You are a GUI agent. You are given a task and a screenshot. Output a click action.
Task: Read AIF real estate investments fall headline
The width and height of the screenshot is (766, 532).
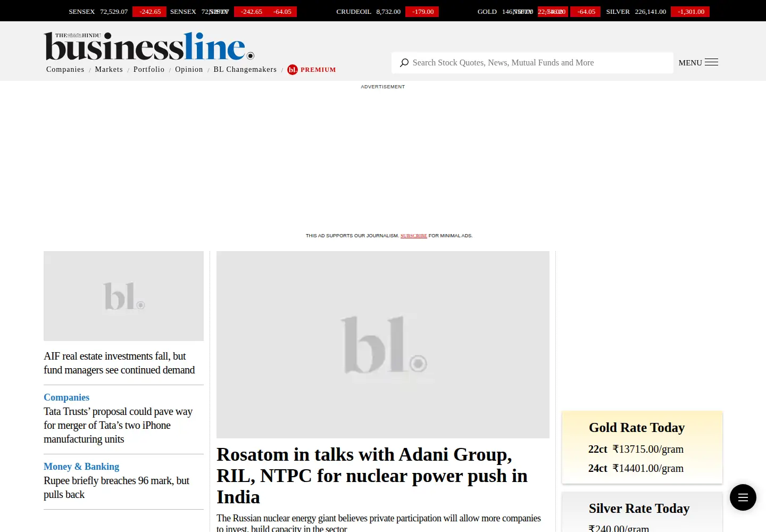point(119,363)
